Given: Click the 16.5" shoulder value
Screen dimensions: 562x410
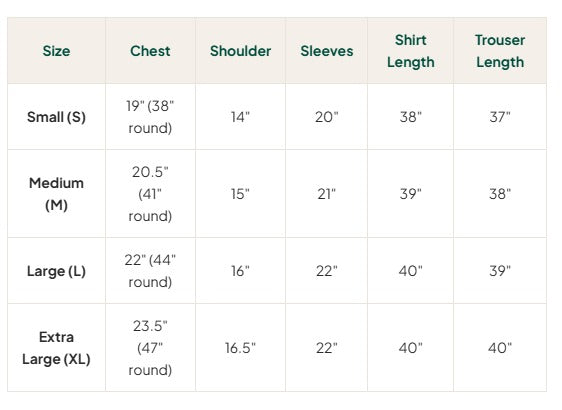Looking at the screenshot, I should (240, 348).
